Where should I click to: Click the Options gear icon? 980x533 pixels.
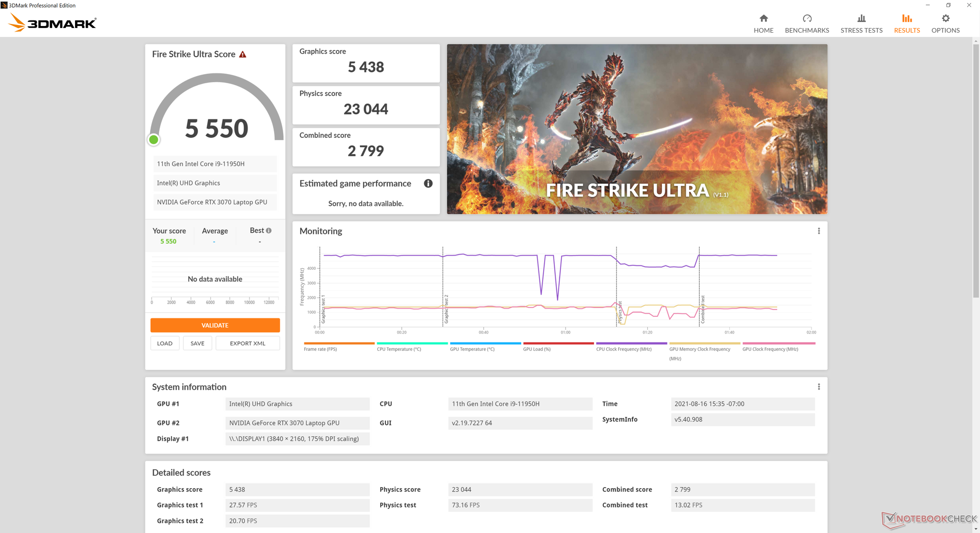946,18
